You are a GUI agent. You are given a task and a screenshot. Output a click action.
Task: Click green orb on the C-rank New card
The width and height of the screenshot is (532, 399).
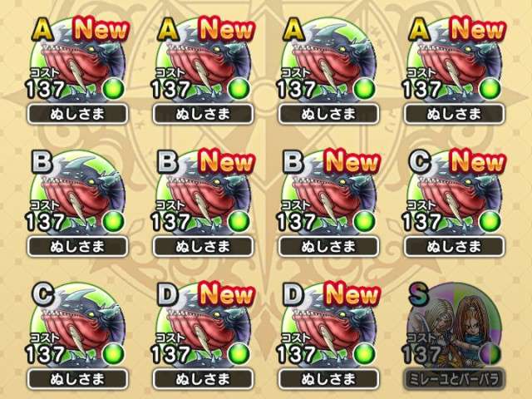click(490, 221)
